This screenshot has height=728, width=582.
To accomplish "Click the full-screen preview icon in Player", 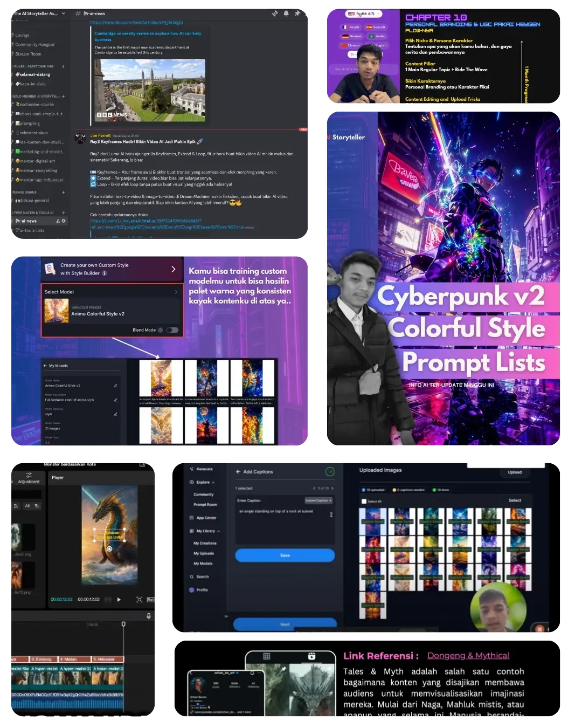I will coord(140,600).
